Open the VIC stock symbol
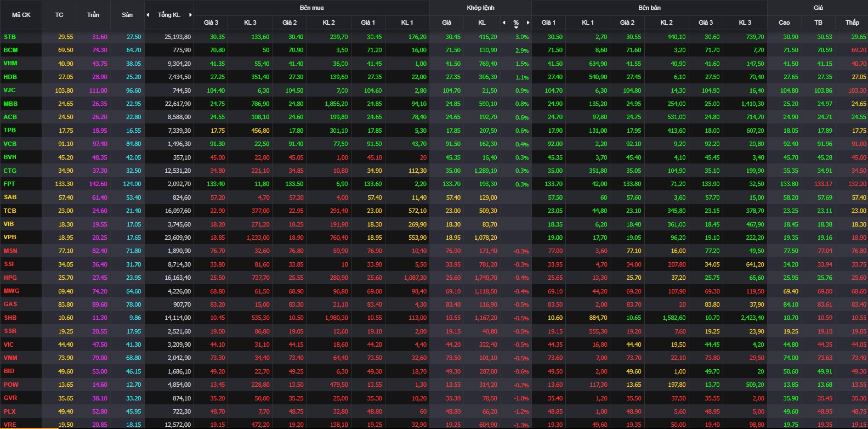 (9, 345)
